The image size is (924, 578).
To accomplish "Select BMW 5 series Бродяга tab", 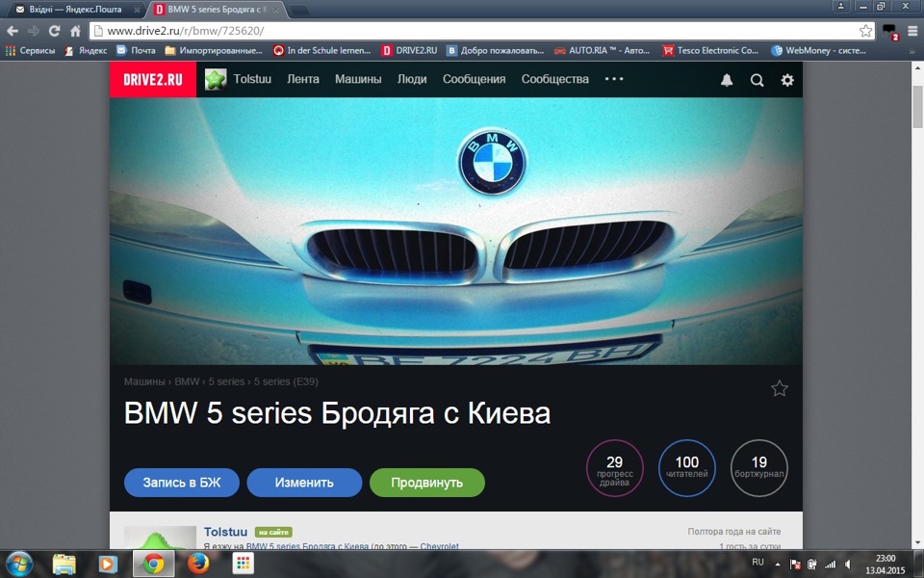I will click(217, 10).
